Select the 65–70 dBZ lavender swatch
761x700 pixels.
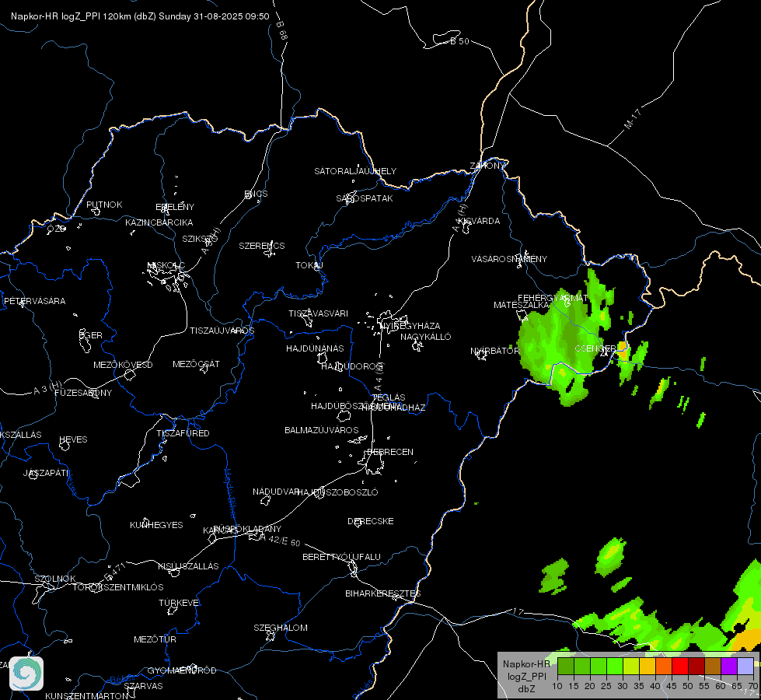coord(745,667)
